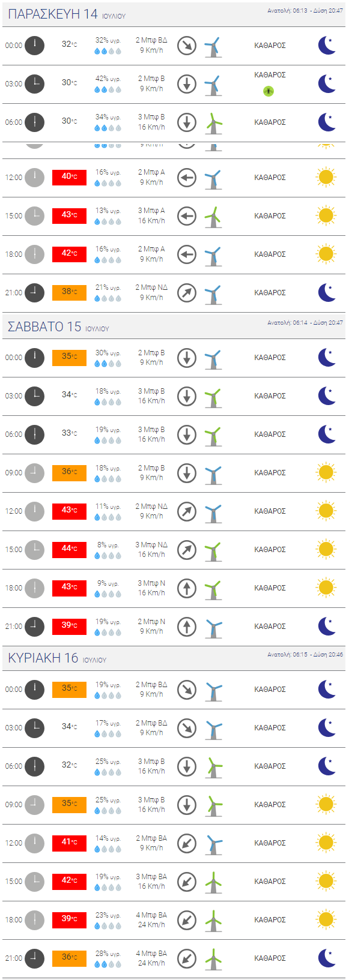Click the 4 Μπφ ΒΑ wind text Sunday 18:00
Image resolution: width=346 pixels, height=980 pixels.
[151, 915]
